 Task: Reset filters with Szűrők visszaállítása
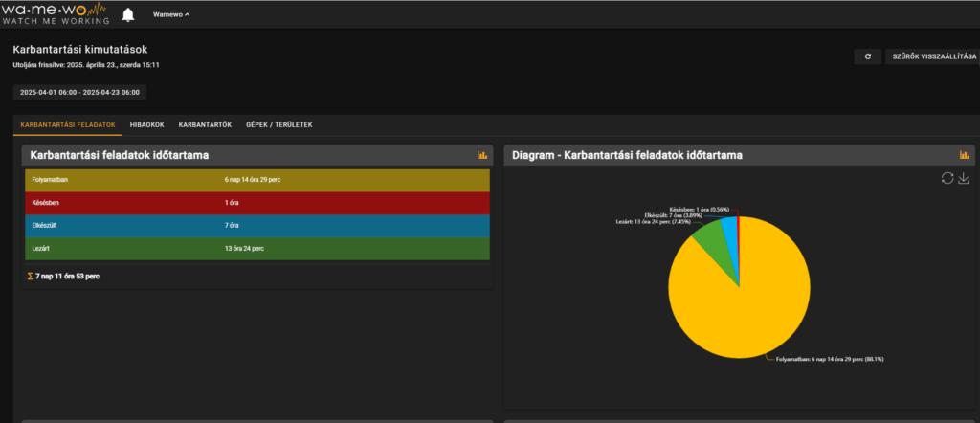932,56
